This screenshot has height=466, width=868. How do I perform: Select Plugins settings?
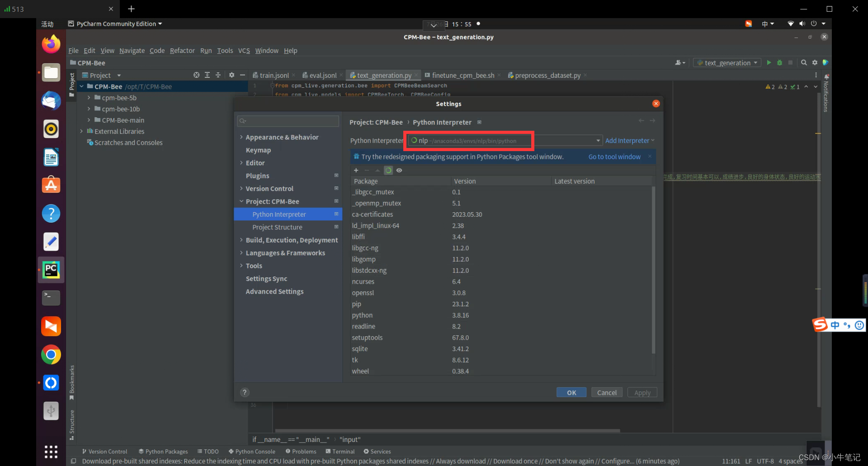pos(257,176)
